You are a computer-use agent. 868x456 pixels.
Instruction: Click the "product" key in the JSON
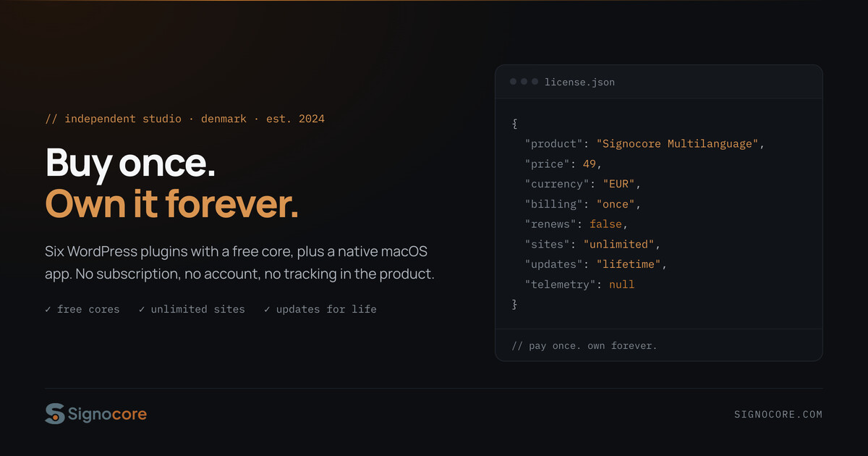[555, 143]
